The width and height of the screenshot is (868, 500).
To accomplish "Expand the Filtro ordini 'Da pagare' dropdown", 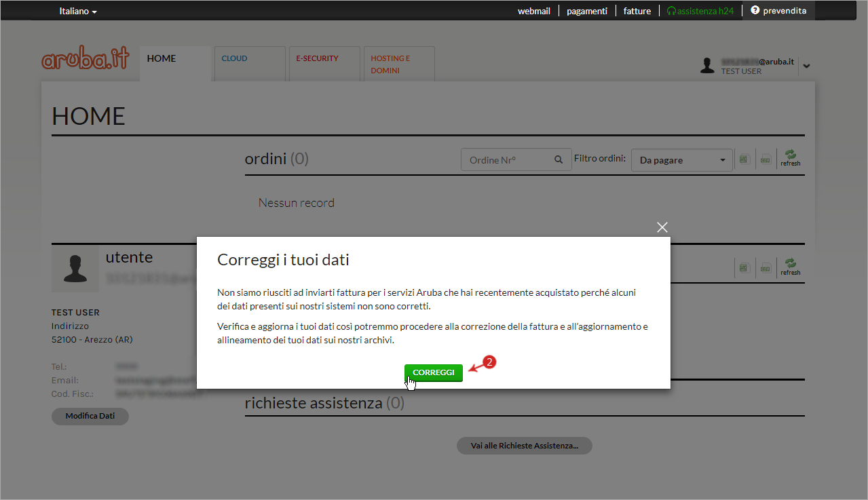I will pyautogui.click(x=681, y=160).
